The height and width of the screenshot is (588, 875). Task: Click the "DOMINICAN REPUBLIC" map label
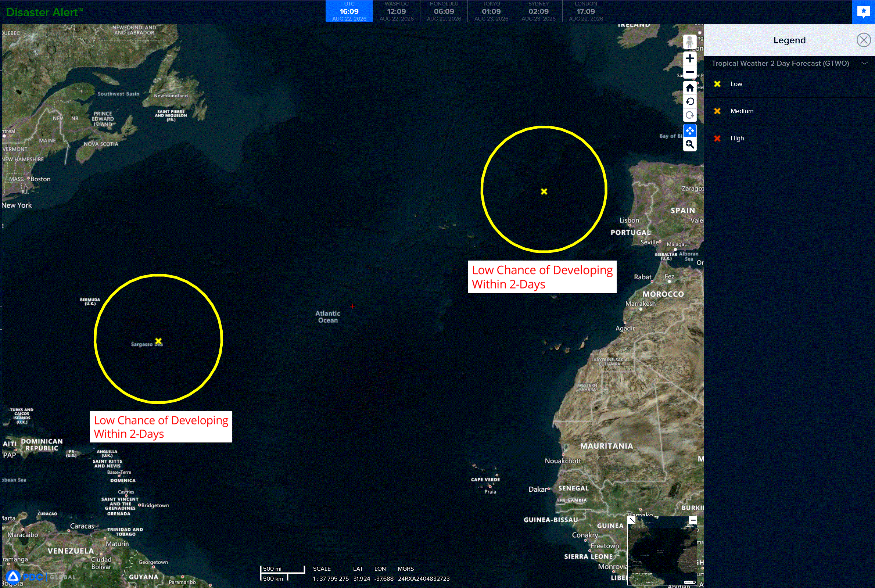click(42, 445)
